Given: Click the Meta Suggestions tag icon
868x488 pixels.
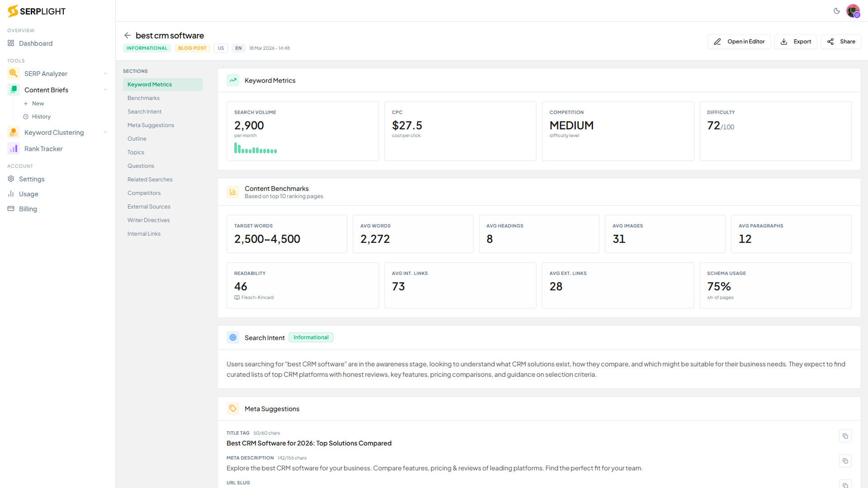Looking at the screenshot, I should [233, 408].
